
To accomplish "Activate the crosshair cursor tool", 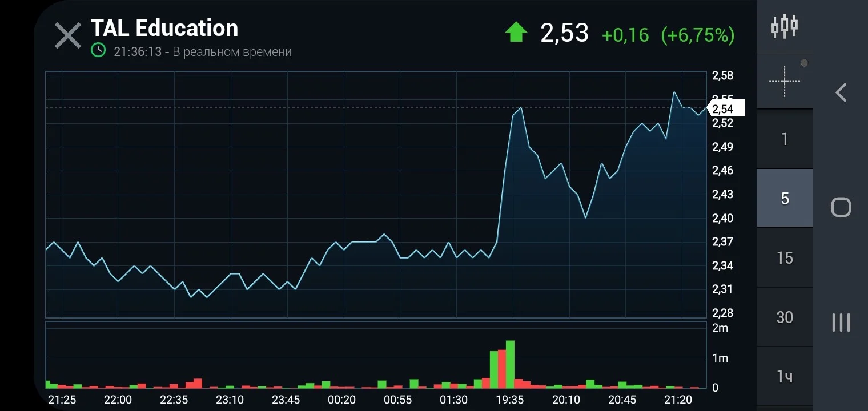I will point(785,81).
